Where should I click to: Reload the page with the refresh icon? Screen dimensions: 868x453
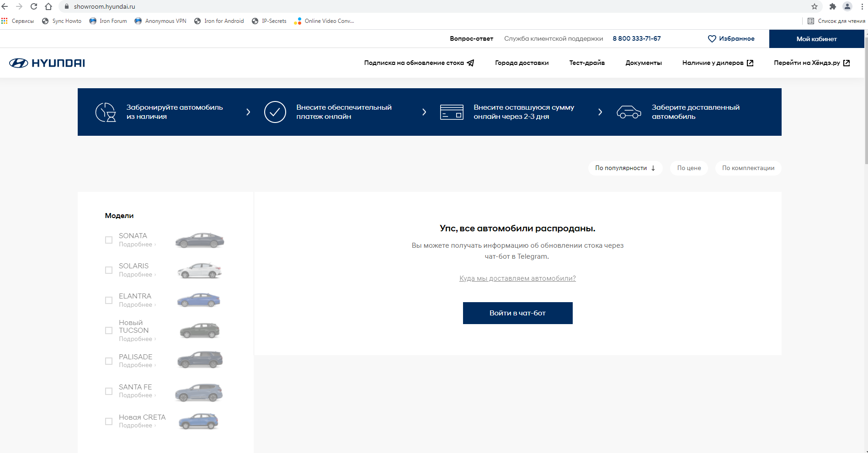pos(34,6)
